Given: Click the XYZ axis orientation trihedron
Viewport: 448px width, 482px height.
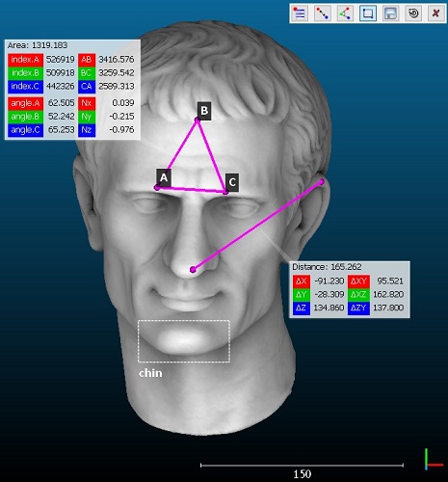Looking at the screenshot, I should (x=434, y=460).
